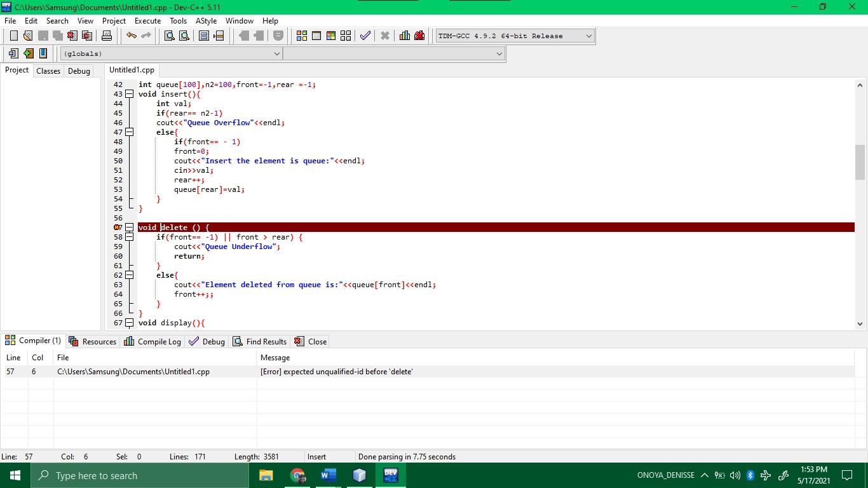Screen dimensions: 868x488
Task: Collapse the delete() function fold marker
Action: pos(130,227)
